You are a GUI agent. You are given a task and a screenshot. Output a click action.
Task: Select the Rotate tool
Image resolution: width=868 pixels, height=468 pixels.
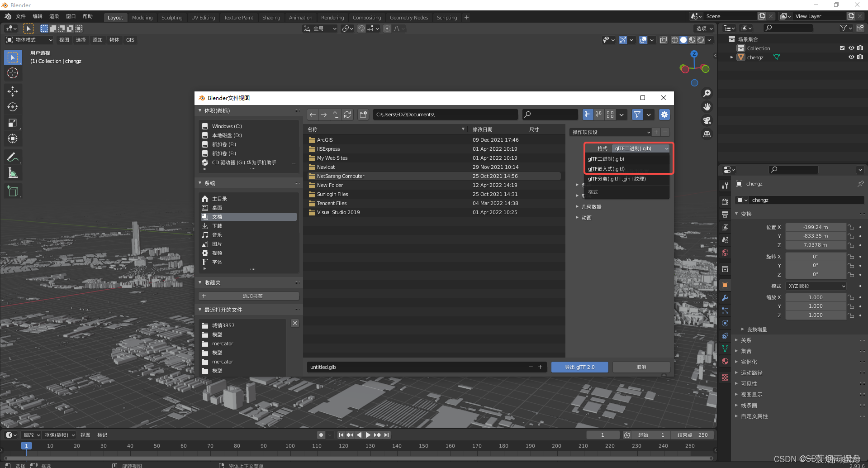13,107
